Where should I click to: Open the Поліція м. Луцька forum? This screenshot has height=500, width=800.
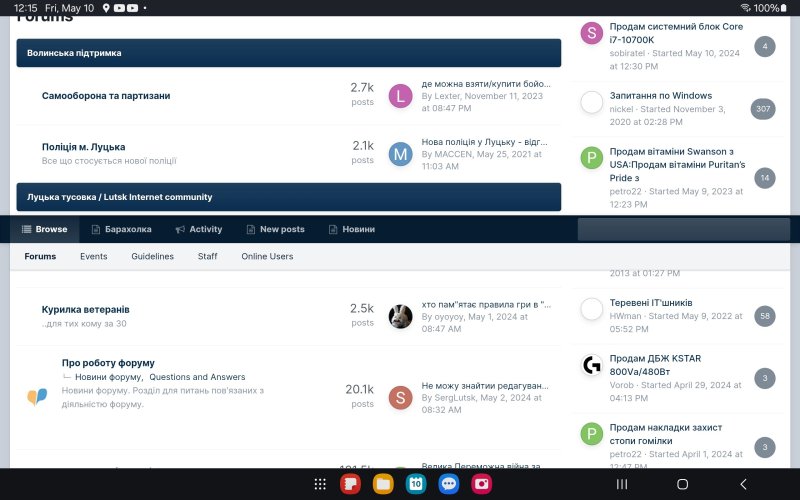click(x=84, y=147)
